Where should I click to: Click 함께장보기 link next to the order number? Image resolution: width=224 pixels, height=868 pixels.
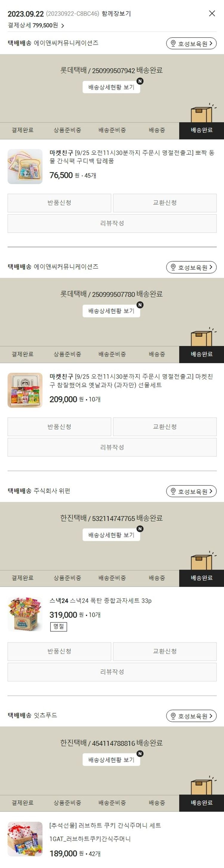coord(116,14)
